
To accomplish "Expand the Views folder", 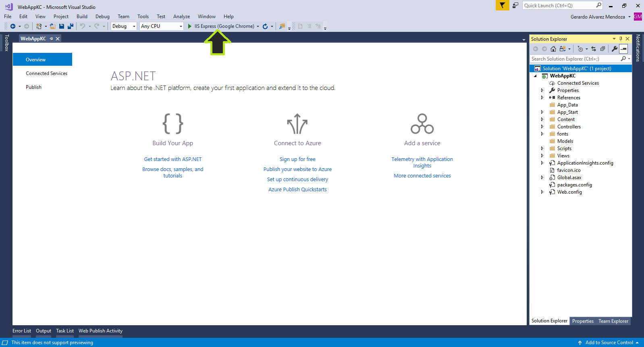I will pyautogui.click(x=542, y=156).
